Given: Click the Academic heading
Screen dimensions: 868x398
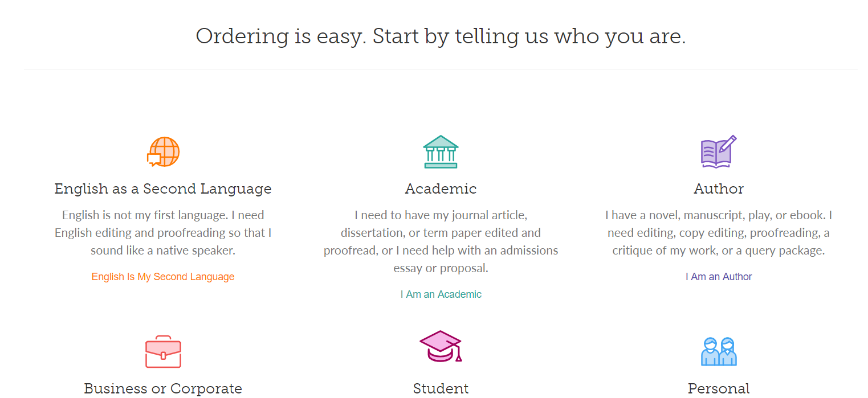Looking at the screenshot, I should pos(441,188).
